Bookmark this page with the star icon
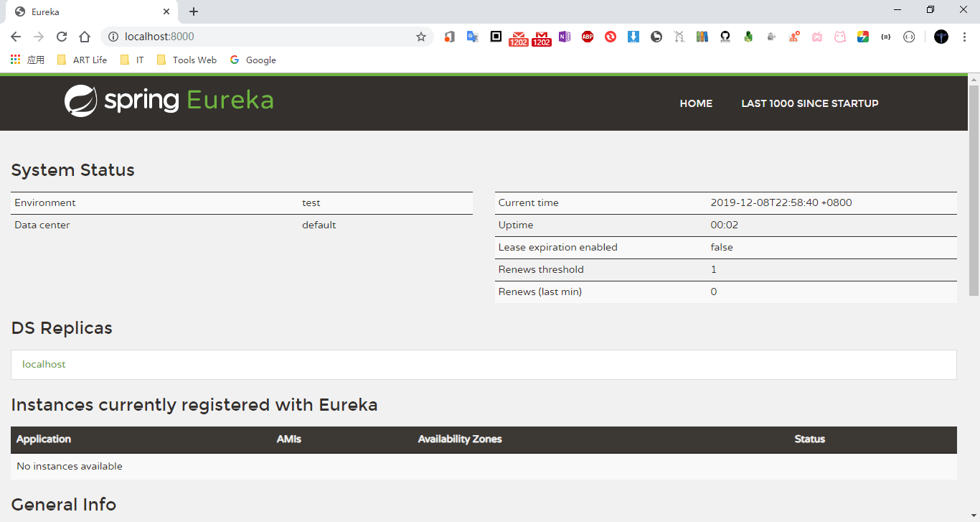This screenshot has height=522, width=980. pos(421,37)
